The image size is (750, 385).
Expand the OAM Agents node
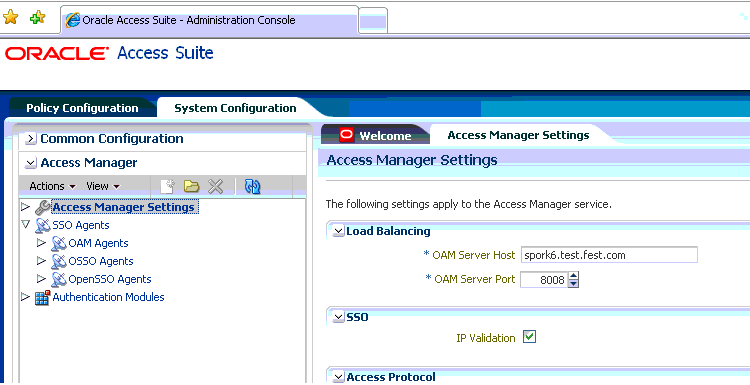pos(41,243)
